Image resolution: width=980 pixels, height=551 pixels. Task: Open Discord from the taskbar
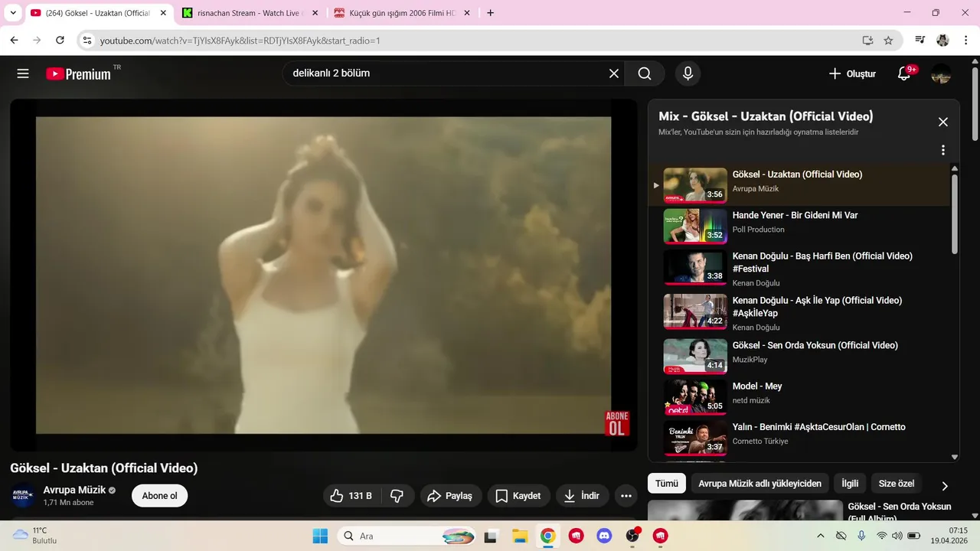(x=604, y=536)
